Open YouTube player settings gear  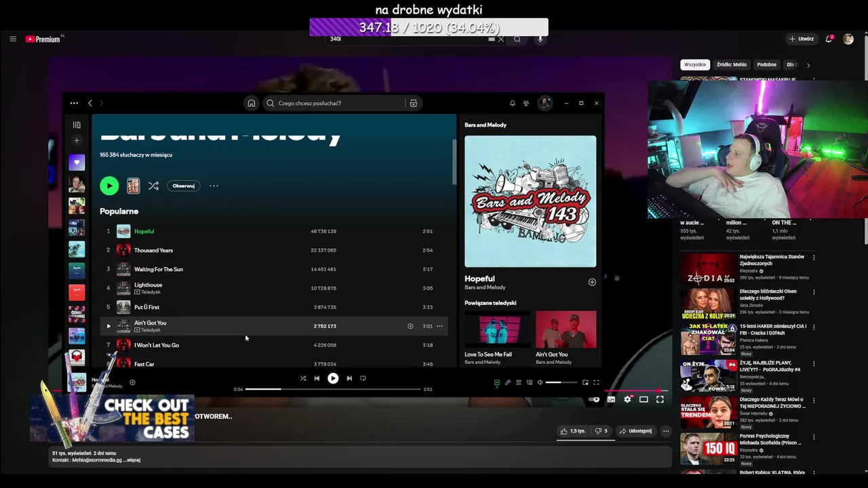click(627, 400)
